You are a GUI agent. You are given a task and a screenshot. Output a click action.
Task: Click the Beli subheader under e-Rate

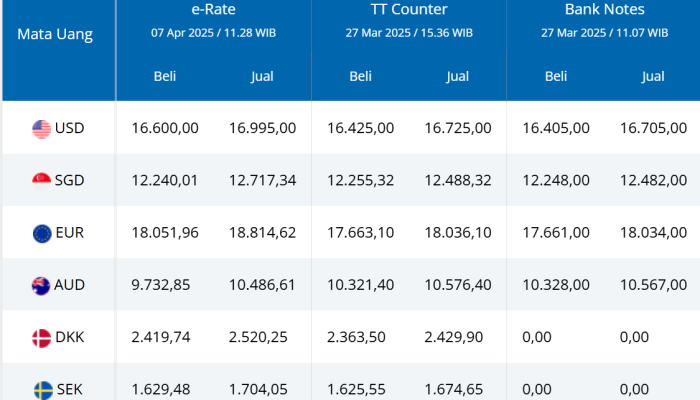pyautogui.click(x=165, y=76)
